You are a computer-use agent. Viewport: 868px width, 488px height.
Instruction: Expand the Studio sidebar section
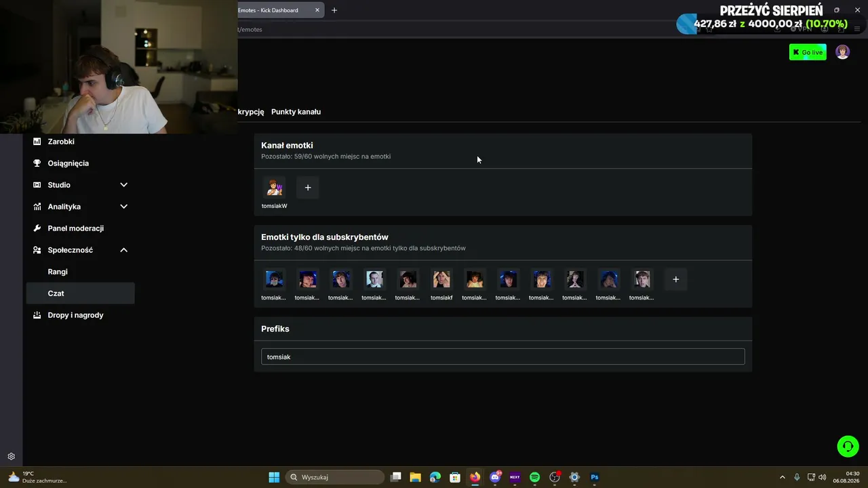[x=123, y=185]
